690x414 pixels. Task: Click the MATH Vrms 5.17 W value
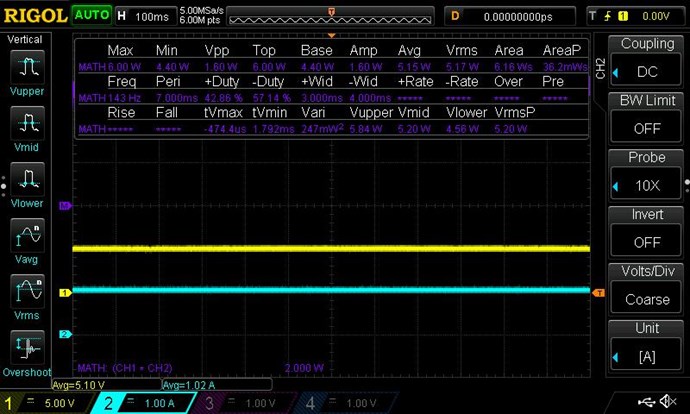coord(462,67)
